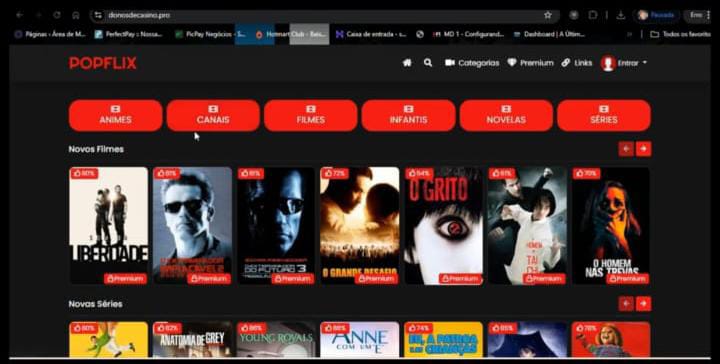
Task: Click the POPFLIX logo
Action: click(x=103, y=63)
